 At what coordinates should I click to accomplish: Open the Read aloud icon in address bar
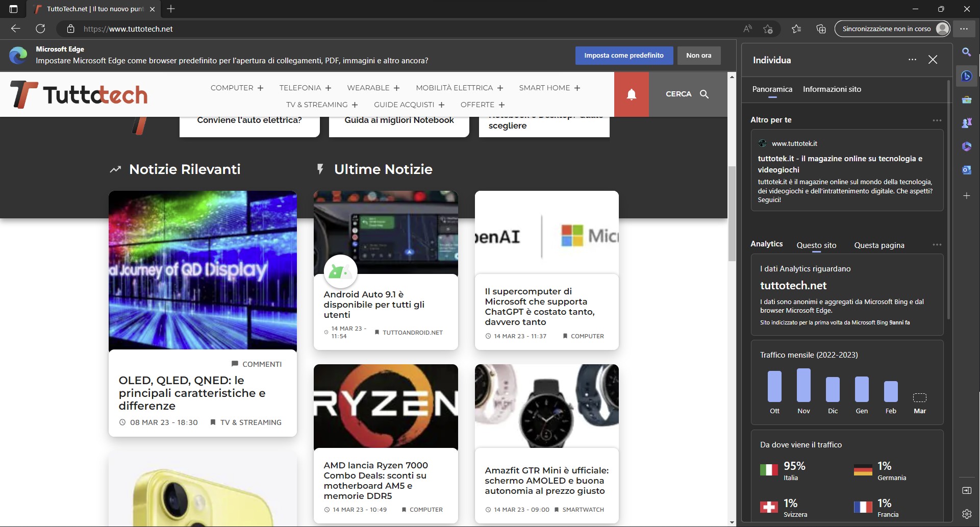pyautogui.click(x=747, y=29)
